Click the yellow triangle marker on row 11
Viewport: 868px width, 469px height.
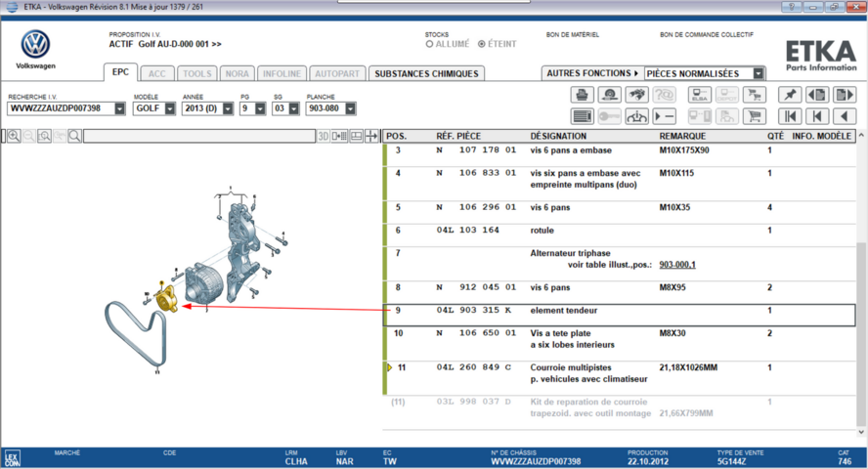[390, 367]
